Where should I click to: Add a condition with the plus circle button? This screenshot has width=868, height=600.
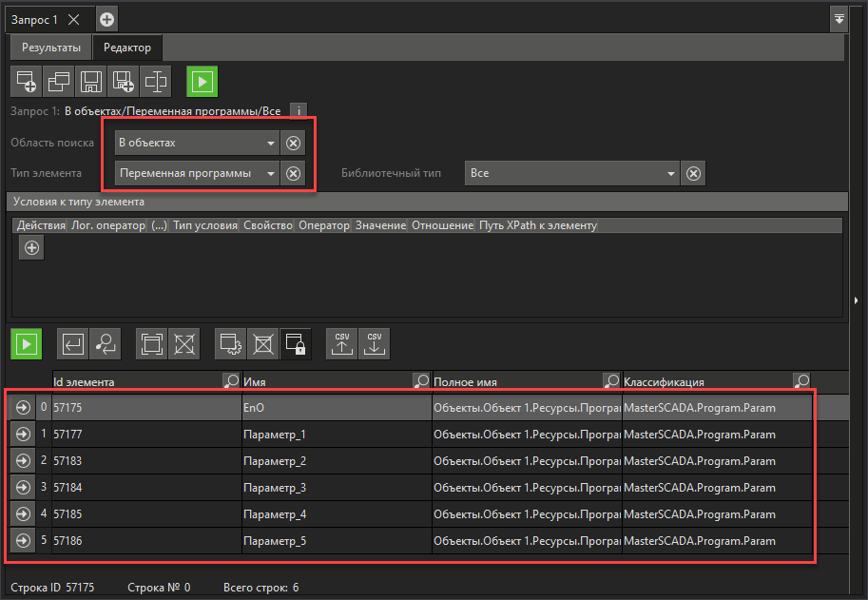[x=31, y=247]
